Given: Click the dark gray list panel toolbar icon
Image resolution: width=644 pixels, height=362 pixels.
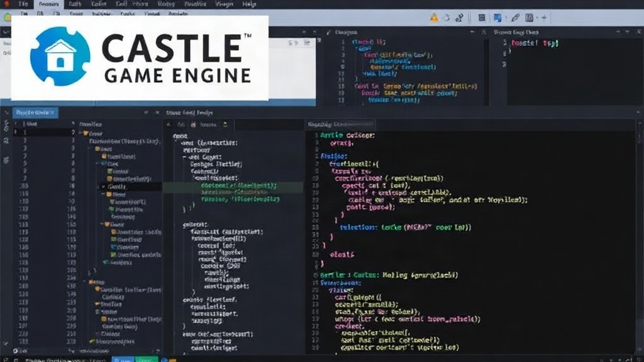Looking at the screenshot, I should (x=482, y=18).
